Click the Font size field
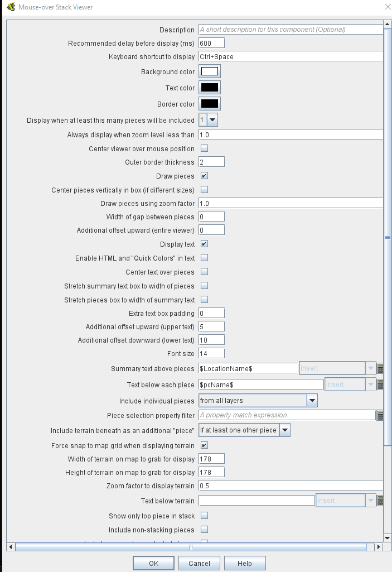 pyautogui.click(x=211, y=353)
